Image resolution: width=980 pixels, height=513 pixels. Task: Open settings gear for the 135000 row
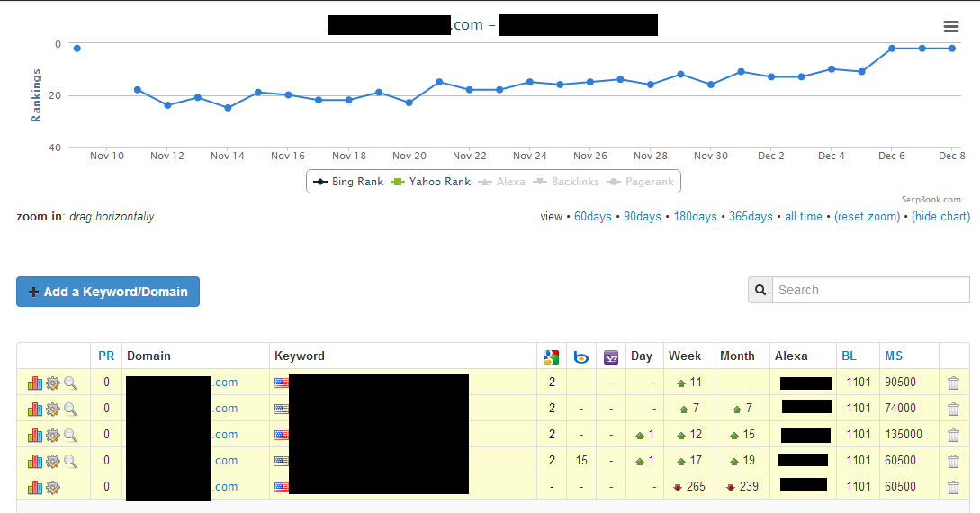point(53,435)
